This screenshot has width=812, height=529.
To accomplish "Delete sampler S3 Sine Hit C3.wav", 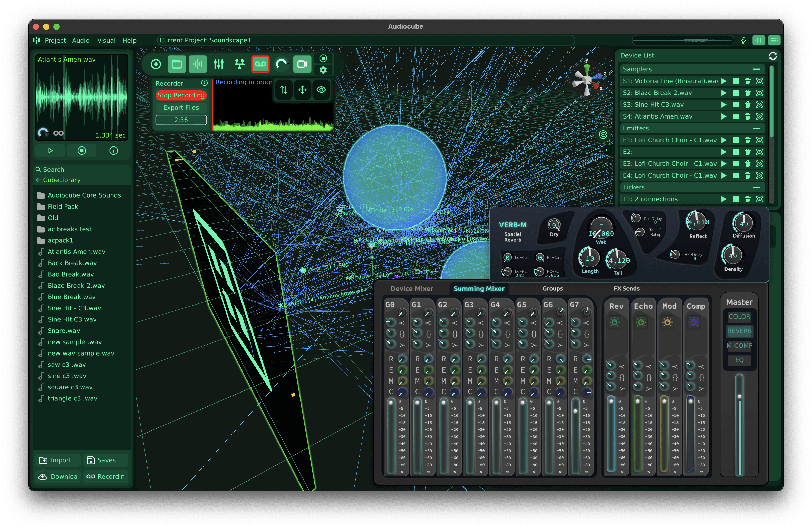I will [747, 105].
